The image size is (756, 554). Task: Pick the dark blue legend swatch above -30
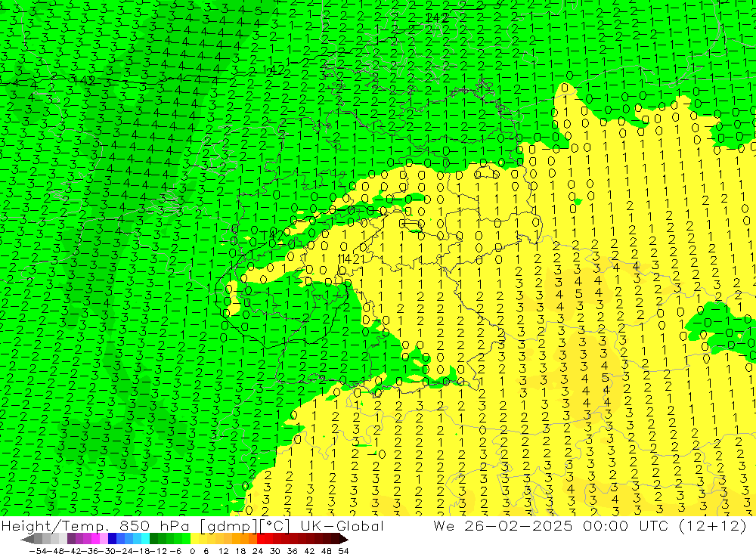coord(112,538)
